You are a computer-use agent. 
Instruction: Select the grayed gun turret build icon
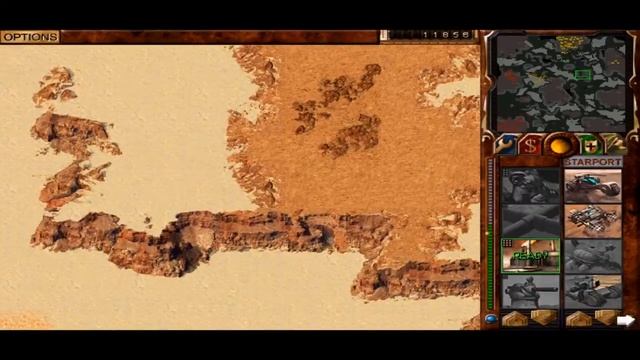pos(530,291)
